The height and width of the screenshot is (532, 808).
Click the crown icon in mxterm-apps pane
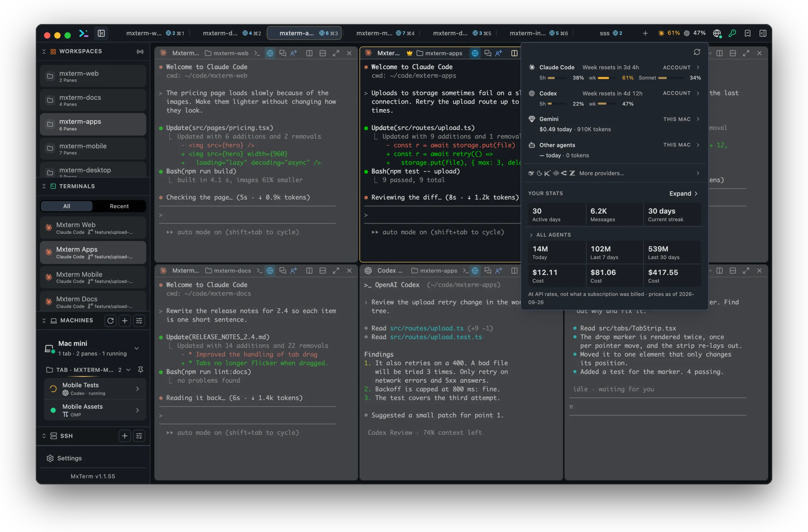click(409, 53)
